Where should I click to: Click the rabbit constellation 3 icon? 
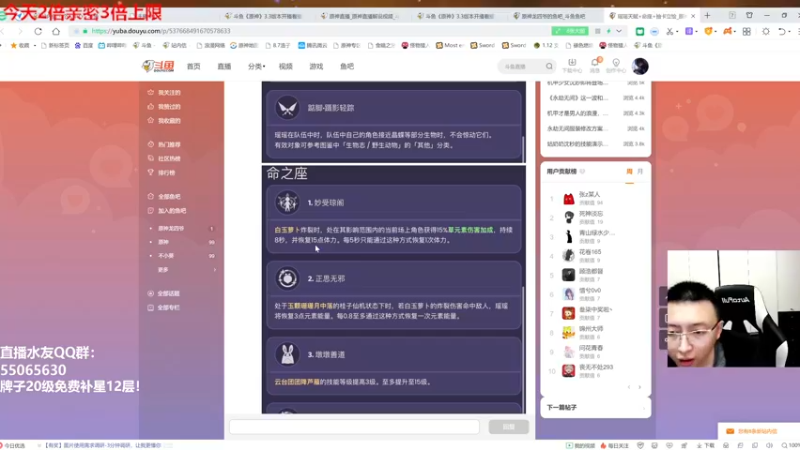pos(287,355)
